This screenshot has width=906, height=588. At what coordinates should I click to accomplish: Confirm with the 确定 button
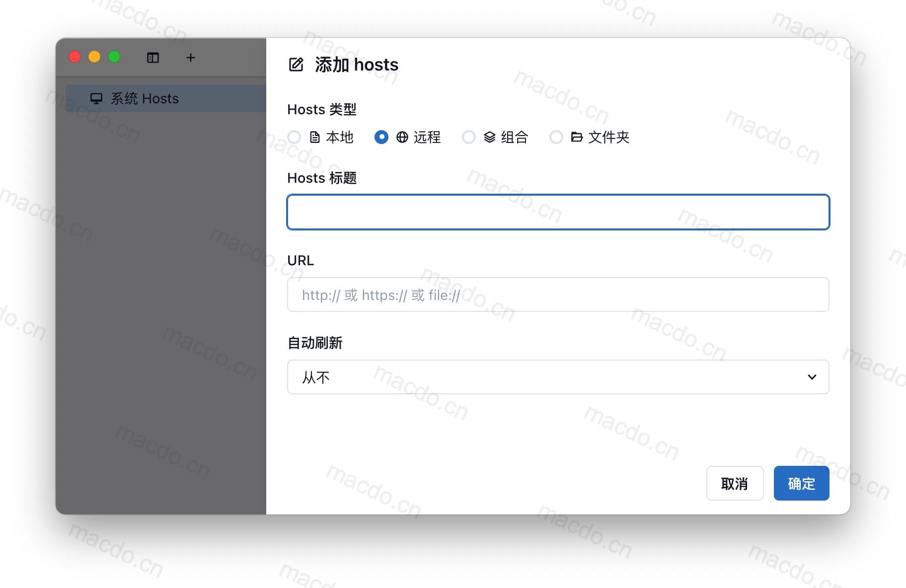801,483
